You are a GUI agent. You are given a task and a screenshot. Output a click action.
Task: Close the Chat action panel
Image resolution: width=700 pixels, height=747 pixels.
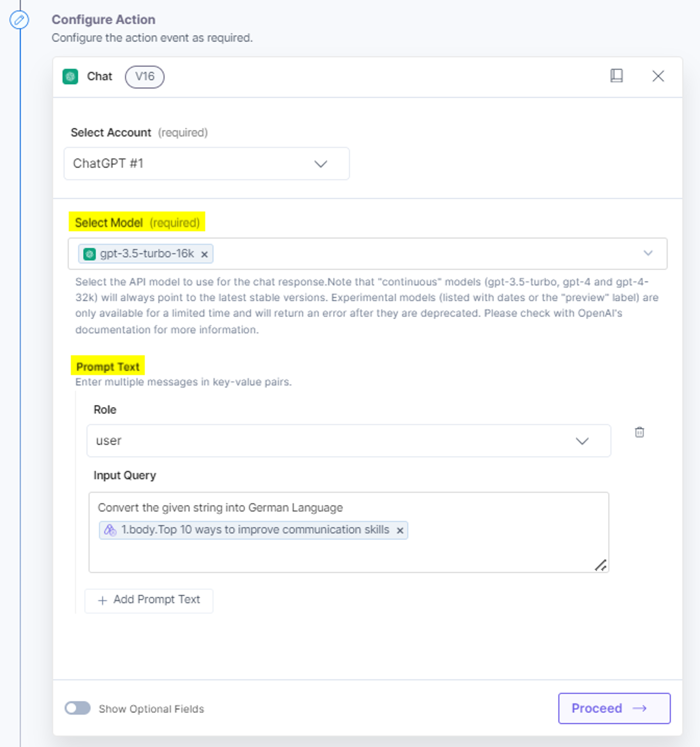tap(658, 76)
